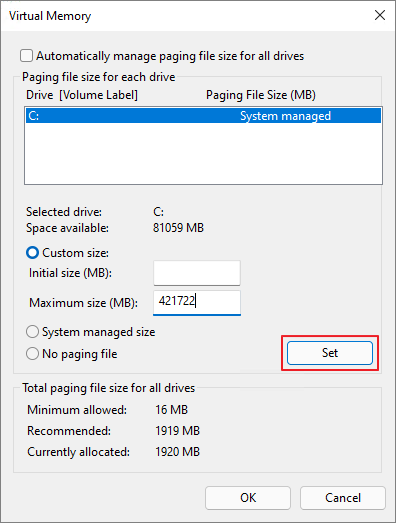396x523 pixels.
Task: Click the 'Recommended:' label
Action: (x=69, y=431)
